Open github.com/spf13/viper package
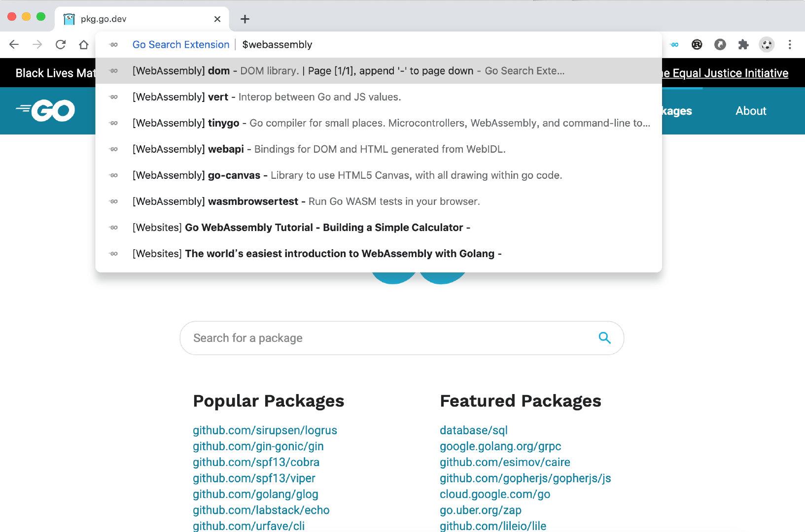The image size is (805, 532). click(254, 478)
